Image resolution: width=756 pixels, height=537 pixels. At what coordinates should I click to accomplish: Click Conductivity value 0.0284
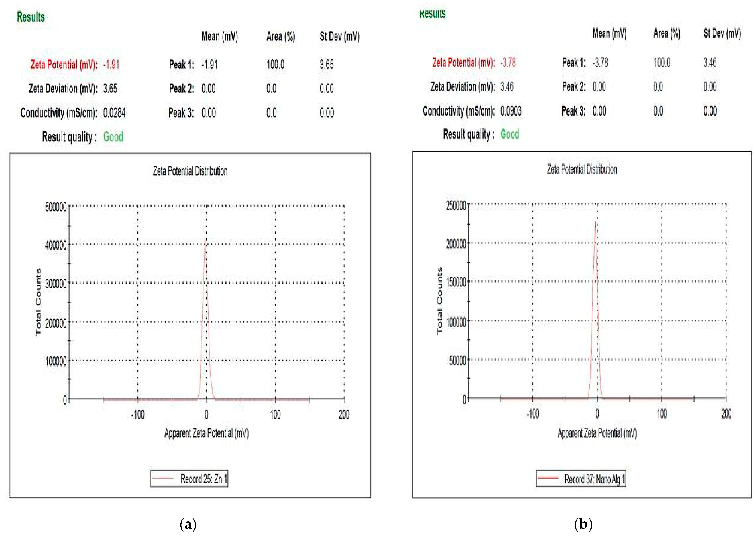(x=114, y=113)
